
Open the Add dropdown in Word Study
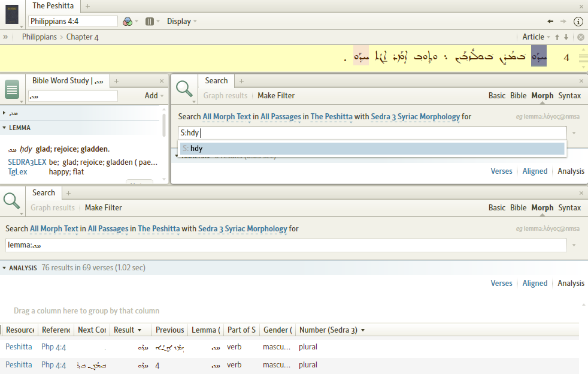[154, 96]
